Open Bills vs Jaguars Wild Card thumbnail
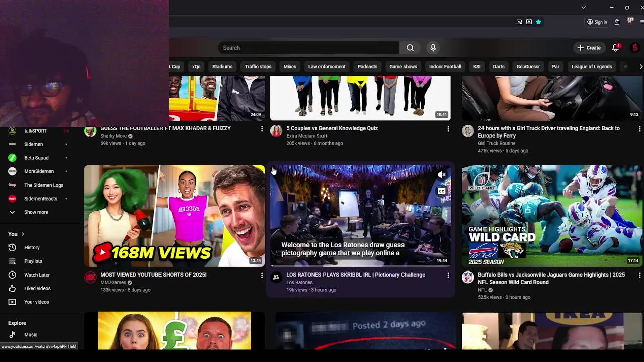 pyautogui.click(x=552, y=216)
